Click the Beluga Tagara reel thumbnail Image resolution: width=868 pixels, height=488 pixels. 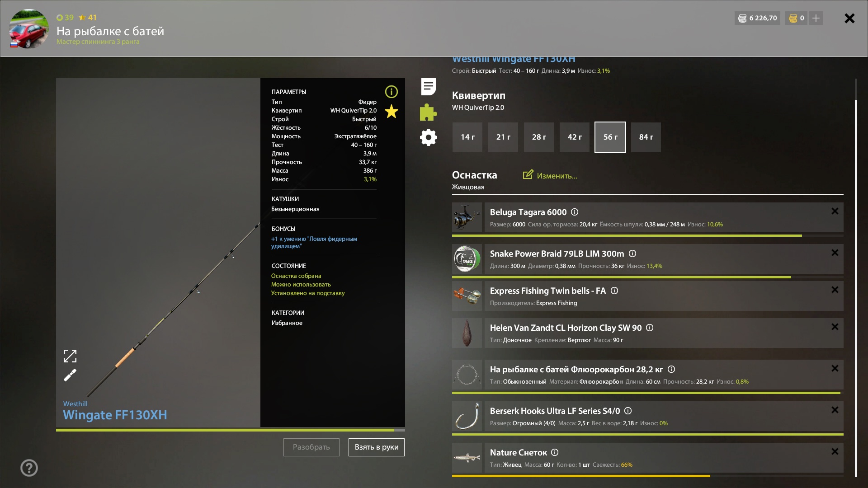(467, 217)
